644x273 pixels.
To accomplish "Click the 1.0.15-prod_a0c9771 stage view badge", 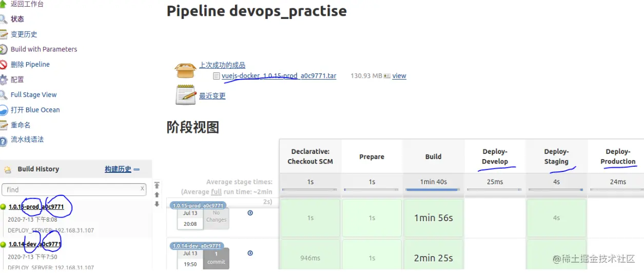I will pyautogui.click(x=198, y=206).
